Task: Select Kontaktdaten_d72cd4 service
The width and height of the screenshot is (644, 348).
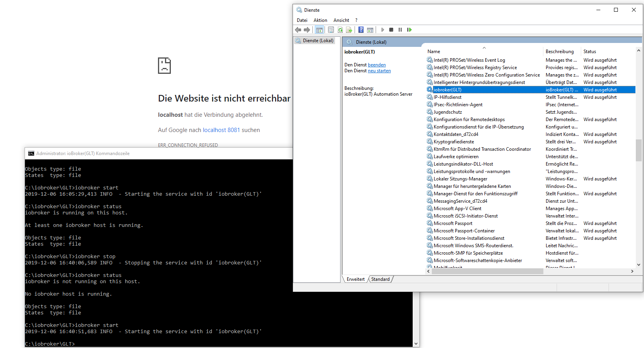Action: pyautogui.click(x=456, y=134)
